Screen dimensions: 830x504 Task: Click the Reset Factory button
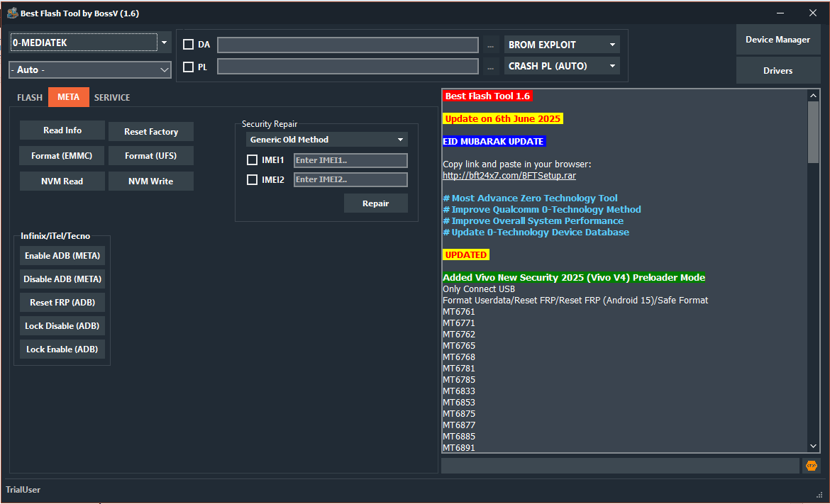pos(151,132)
